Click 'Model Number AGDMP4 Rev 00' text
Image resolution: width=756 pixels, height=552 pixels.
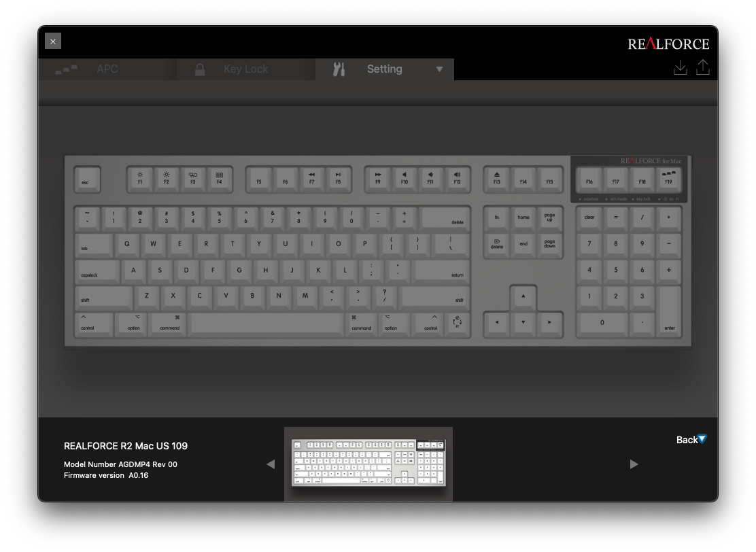120,464
